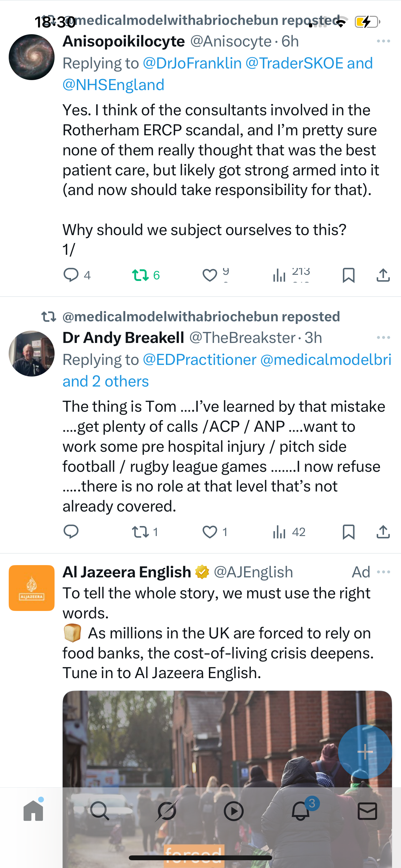Open more options for Anisopoikilocyte's post
This screenshot has width=401, height=868.
(383, 41)
